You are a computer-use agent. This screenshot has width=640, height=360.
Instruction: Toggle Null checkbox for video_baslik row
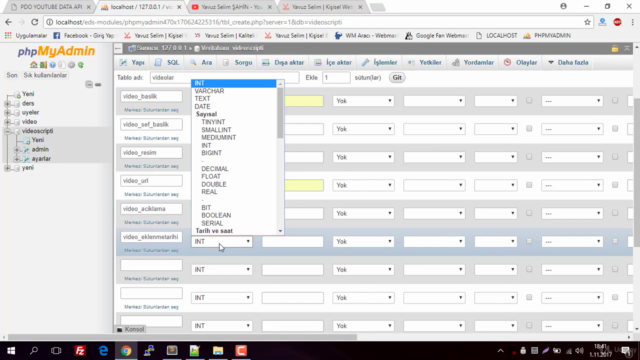pos(529,100)
